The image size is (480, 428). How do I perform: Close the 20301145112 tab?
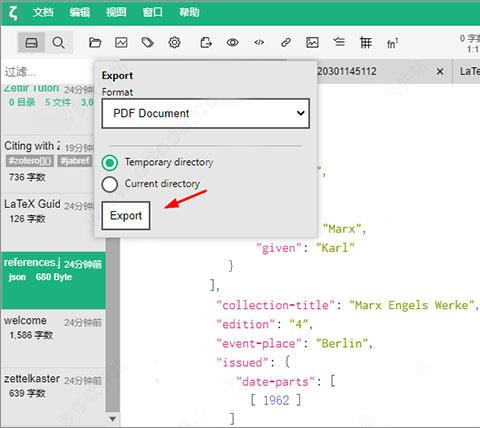point(440,71)
